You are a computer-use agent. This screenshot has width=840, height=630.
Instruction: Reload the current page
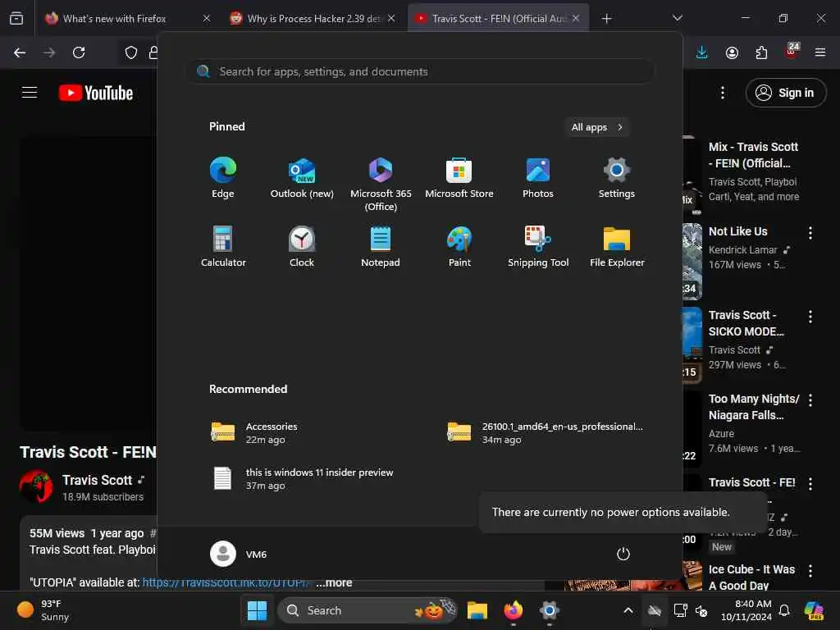[79, 52]
